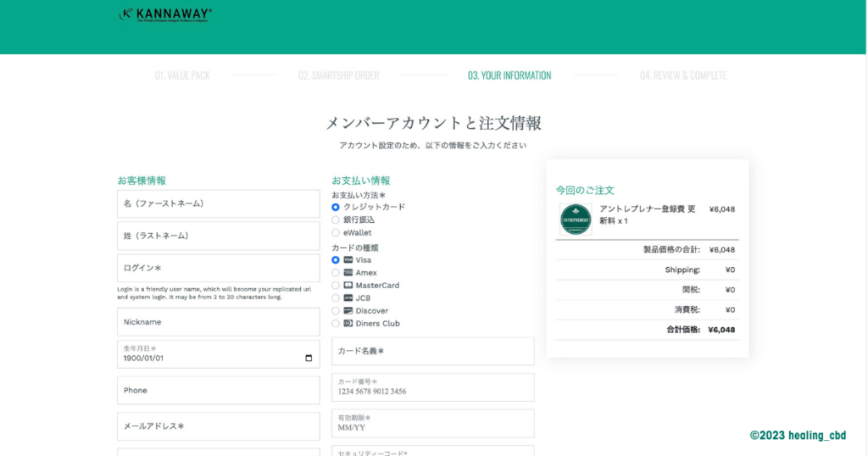868x456 pixels.
Task: Go to 01. Value Pack step
Action: tap(182, 75)
